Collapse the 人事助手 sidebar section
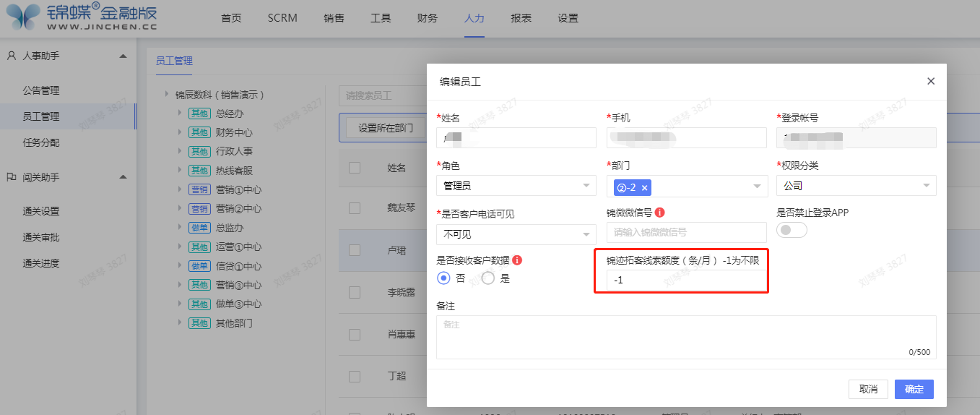 pyautogui.click(x=123, y=56)
